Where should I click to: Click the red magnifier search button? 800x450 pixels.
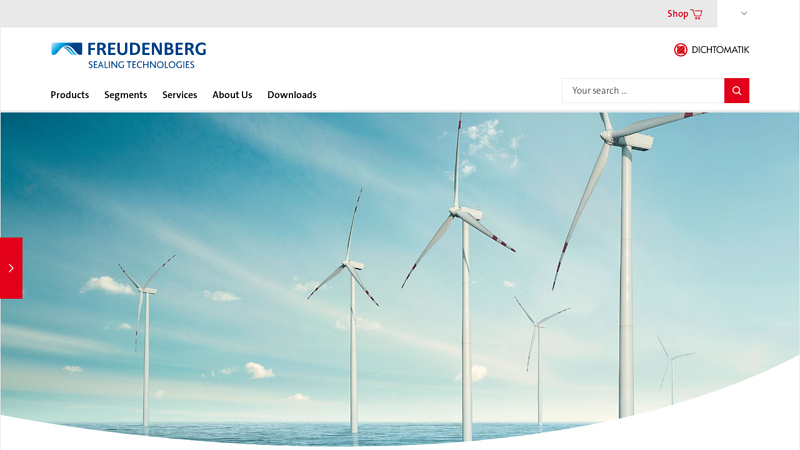(736, 91)
